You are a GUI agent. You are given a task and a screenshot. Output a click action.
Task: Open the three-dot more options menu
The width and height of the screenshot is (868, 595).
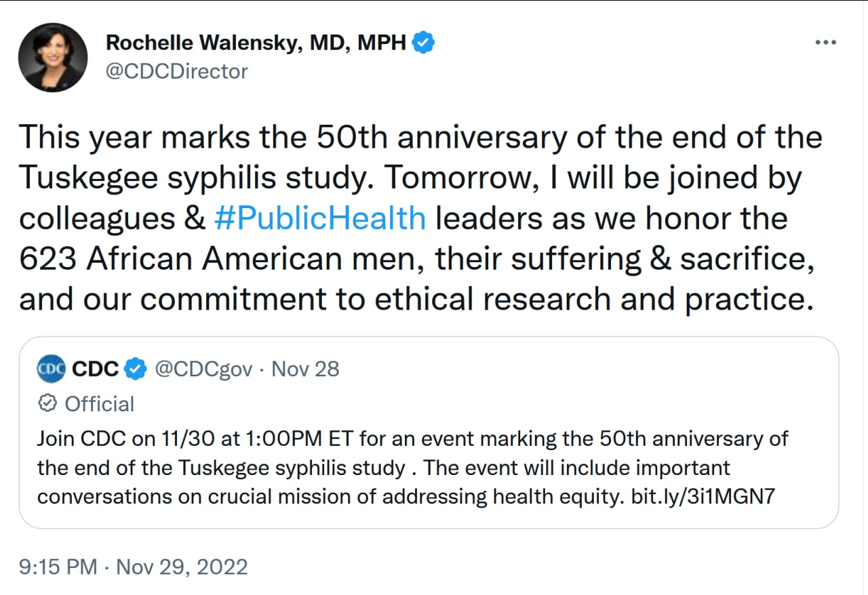(x=825, y=43)
